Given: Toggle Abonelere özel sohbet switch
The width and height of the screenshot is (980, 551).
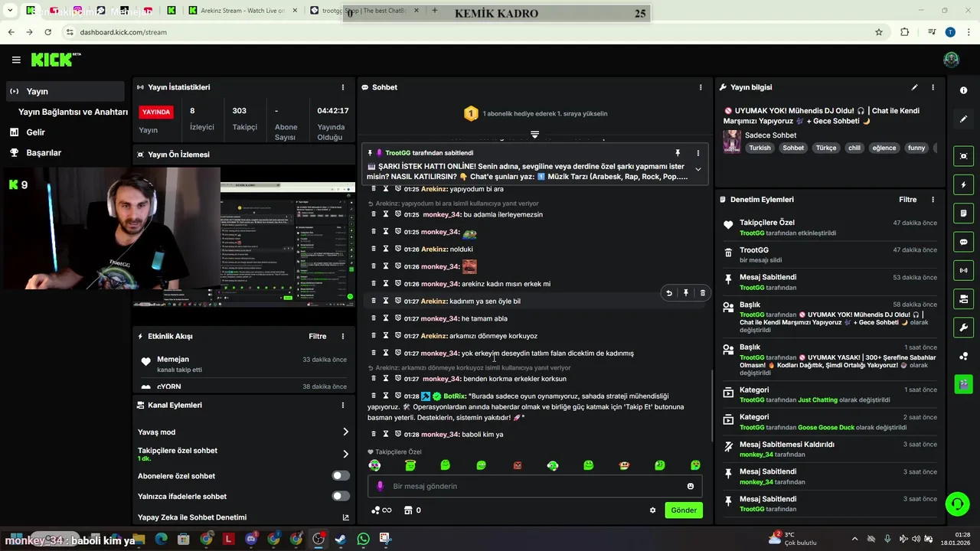Looking at the screenshot, I should coord(341,476).
